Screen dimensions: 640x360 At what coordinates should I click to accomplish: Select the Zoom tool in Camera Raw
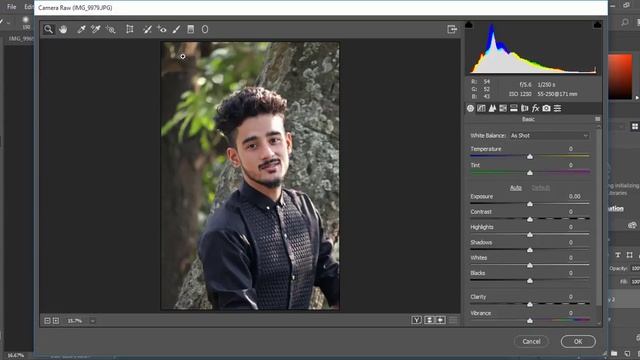coord(49,29)
